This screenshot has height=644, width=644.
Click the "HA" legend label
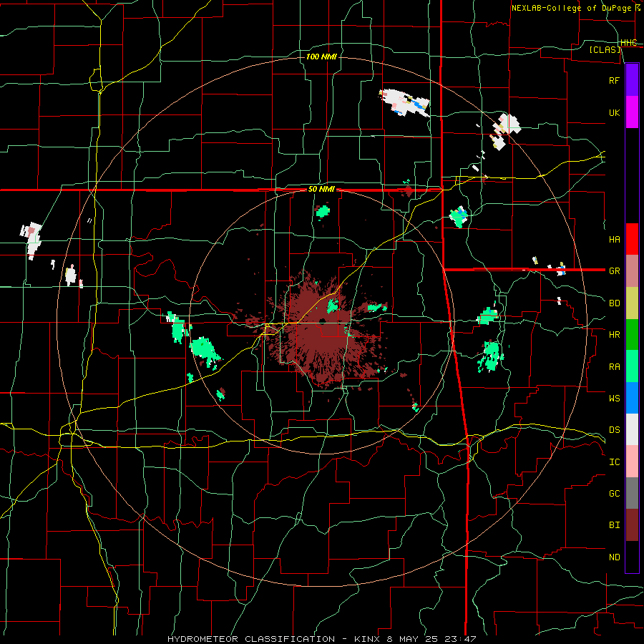coord(614,239)
